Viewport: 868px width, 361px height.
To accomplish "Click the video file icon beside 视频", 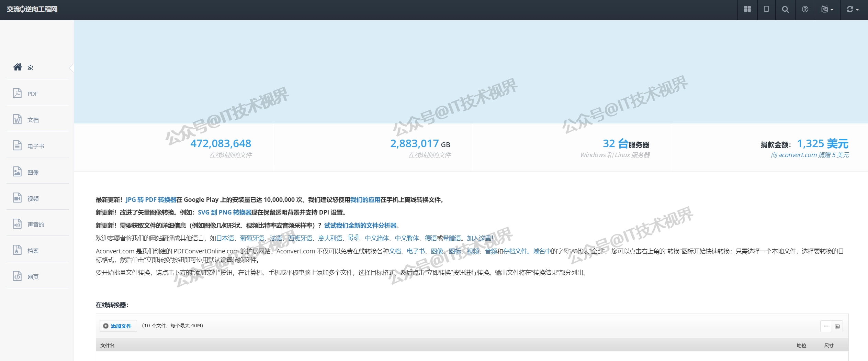I will pyautogui.click(x=17, y=197).
